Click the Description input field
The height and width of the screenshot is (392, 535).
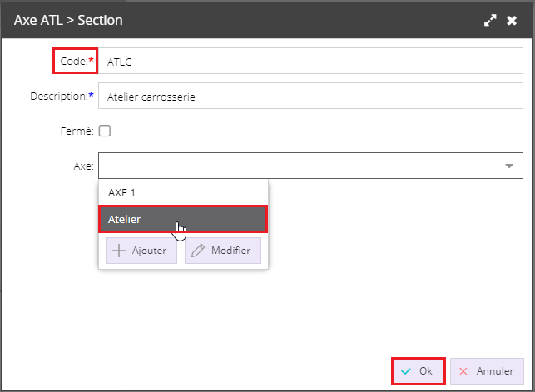pos(310,97)
